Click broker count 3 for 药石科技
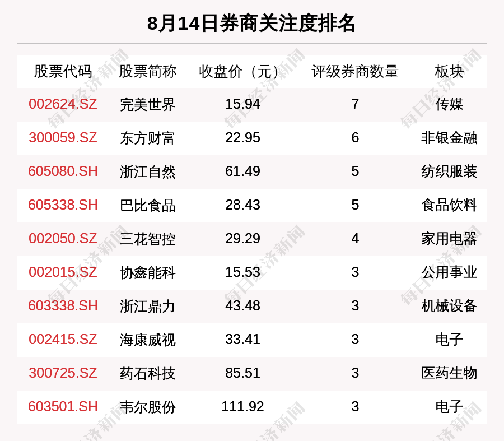 355,373
